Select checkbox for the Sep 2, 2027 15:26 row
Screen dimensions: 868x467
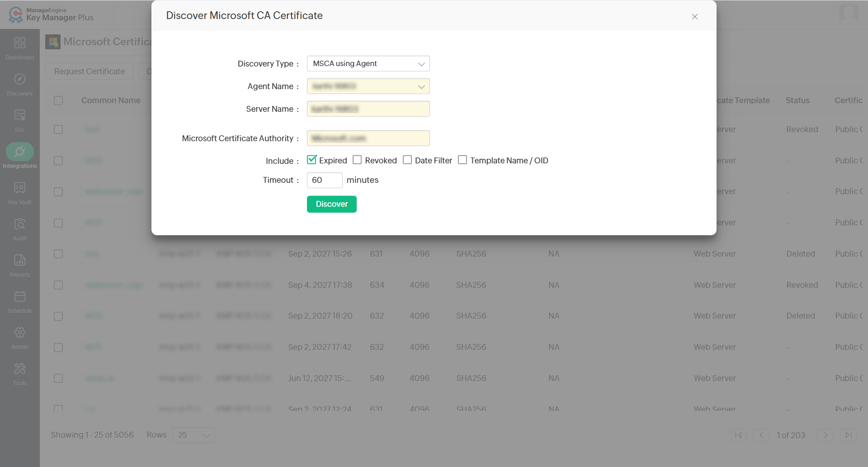coord(58,254)
